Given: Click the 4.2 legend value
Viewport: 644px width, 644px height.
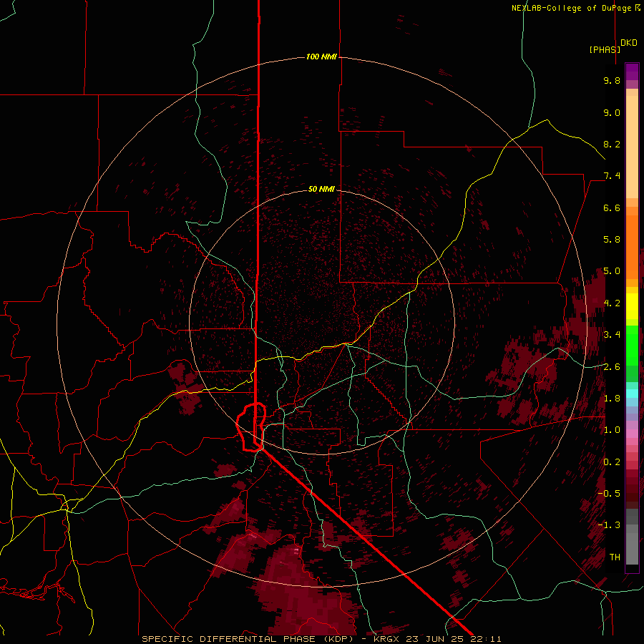Looking at the screenshot, I should (x=612, y=303).
